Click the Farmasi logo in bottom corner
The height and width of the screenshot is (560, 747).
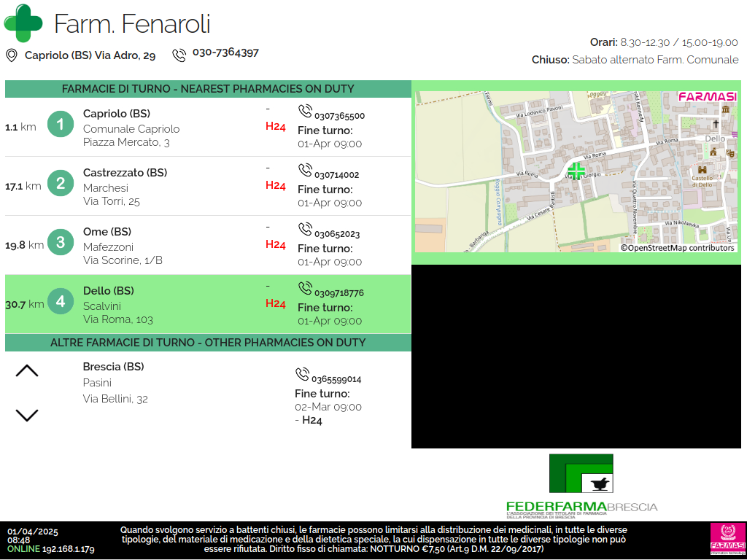(727, 540)
